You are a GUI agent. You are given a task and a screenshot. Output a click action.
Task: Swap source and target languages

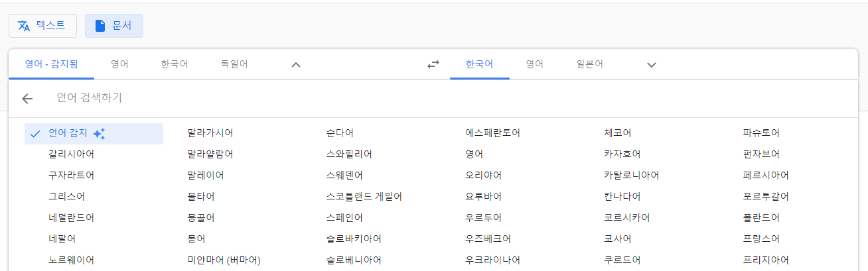(x=433, y=64)
